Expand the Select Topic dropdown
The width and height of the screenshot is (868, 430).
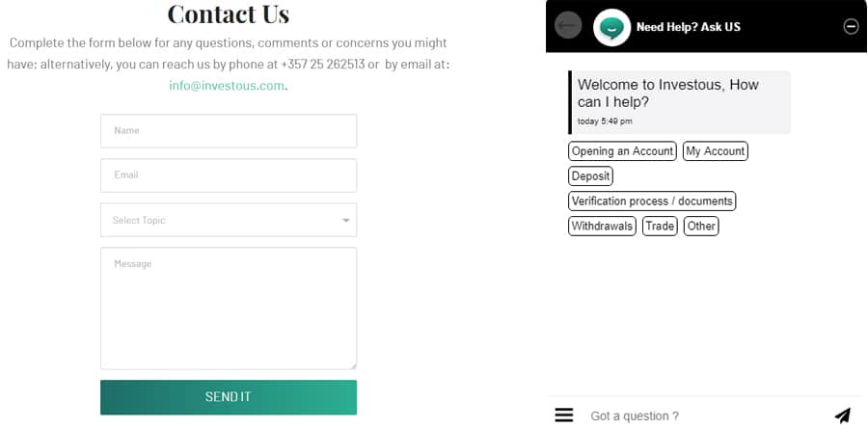click(229, 220)
